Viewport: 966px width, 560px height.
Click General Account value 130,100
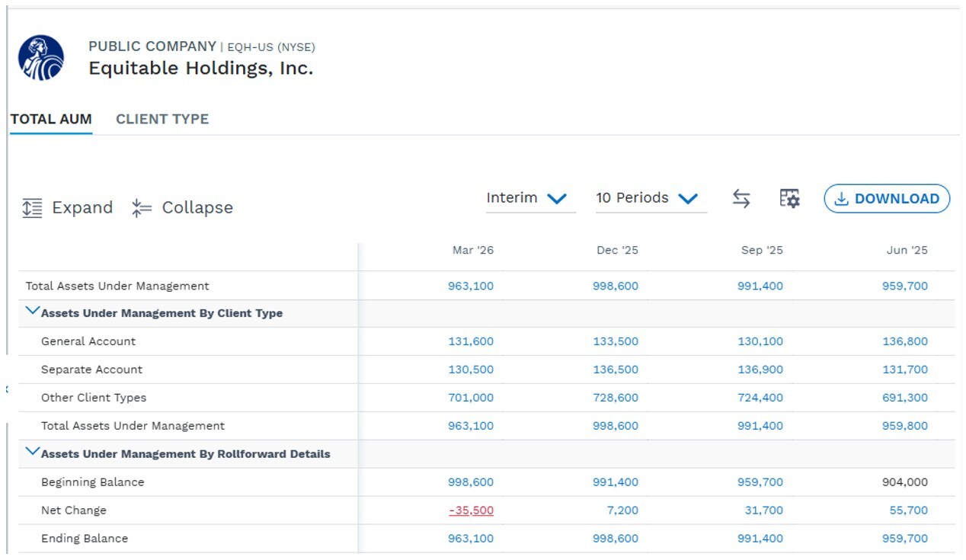(760, 341)
